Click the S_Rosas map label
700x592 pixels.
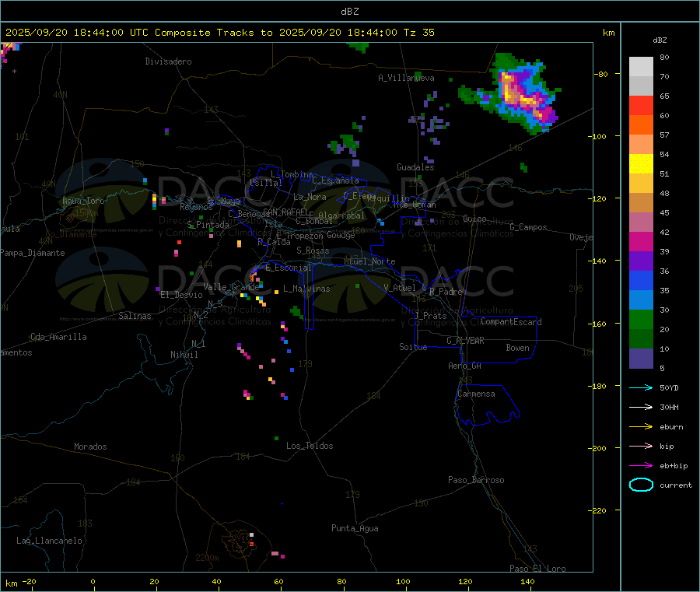[313, 250]
